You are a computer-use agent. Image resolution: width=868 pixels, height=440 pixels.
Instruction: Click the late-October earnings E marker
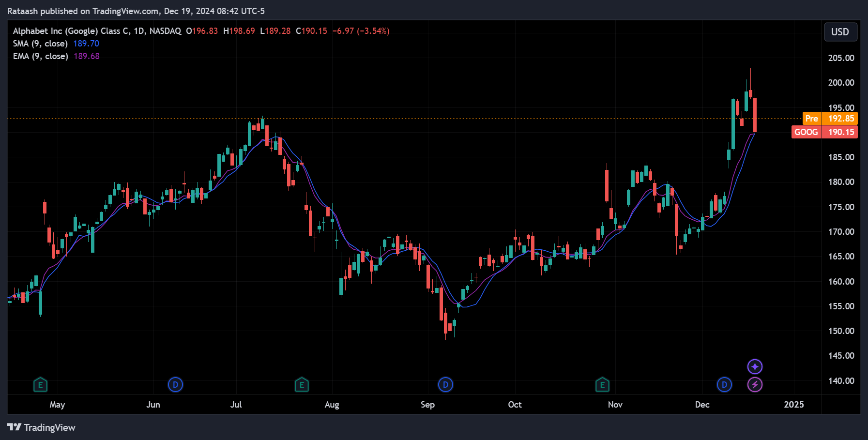[x=602, y=385]
